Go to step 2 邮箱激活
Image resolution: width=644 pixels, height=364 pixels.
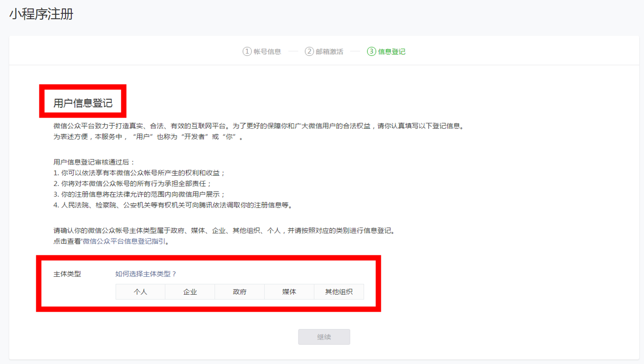pos(324,51)
